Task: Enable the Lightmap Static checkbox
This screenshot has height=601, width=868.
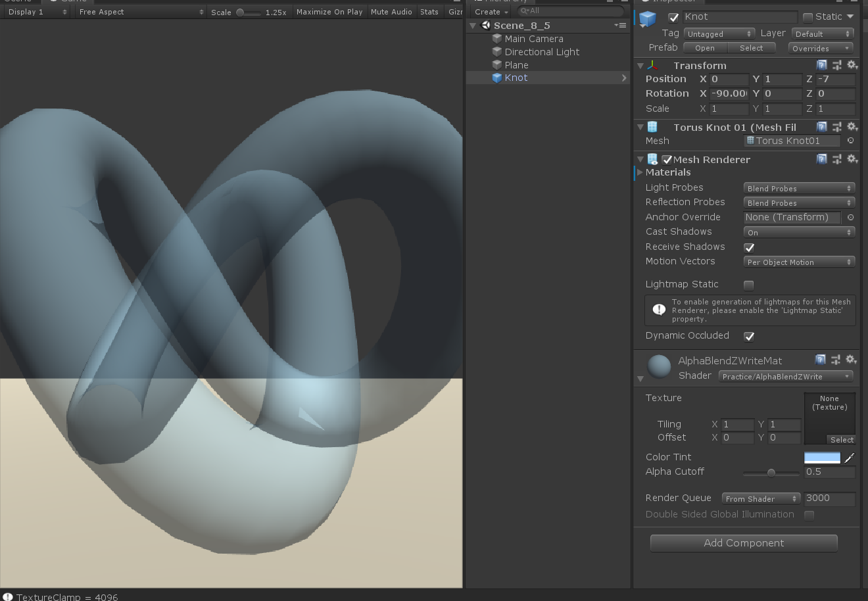Action: 748,285
